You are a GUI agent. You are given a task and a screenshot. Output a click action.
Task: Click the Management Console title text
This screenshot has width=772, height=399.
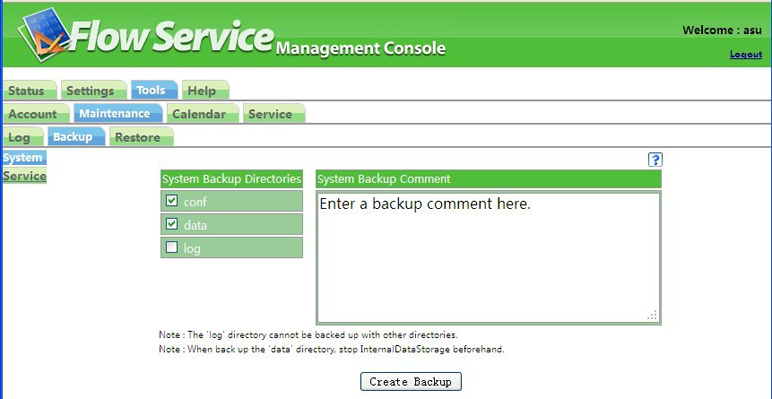tap(361, 48)
